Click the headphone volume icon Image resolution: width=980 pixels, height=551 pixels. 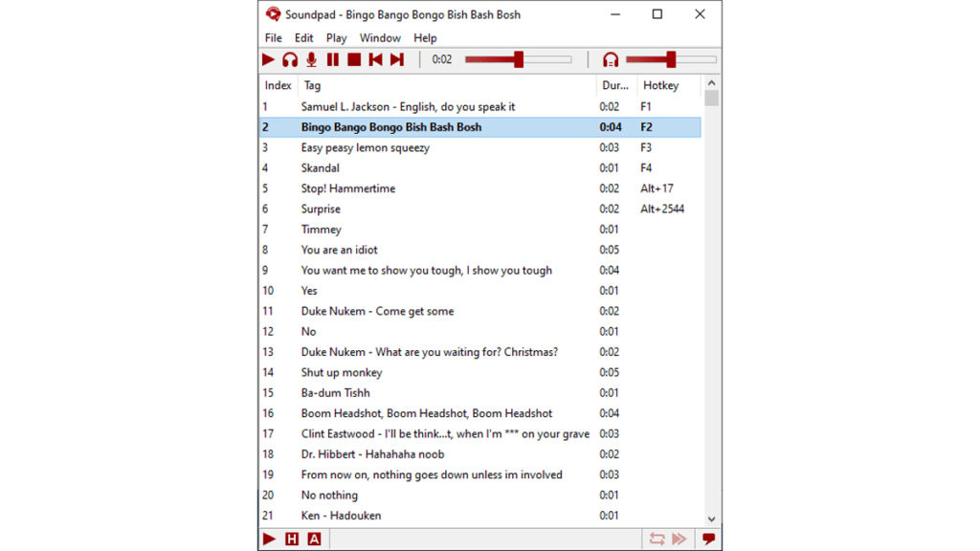(x=611, y=59)
